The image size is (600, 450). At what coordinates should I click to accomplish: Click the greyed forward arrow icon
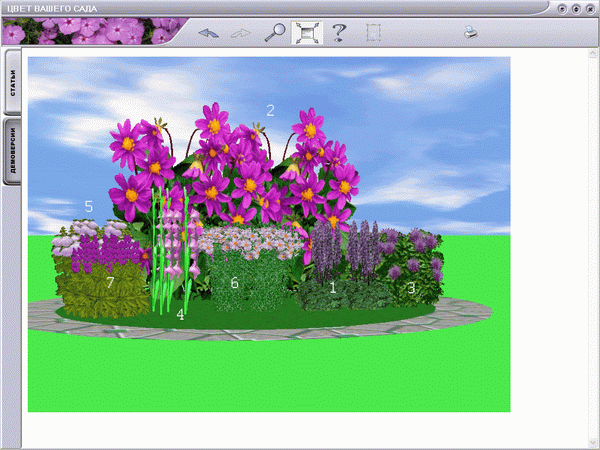(241, 33)
